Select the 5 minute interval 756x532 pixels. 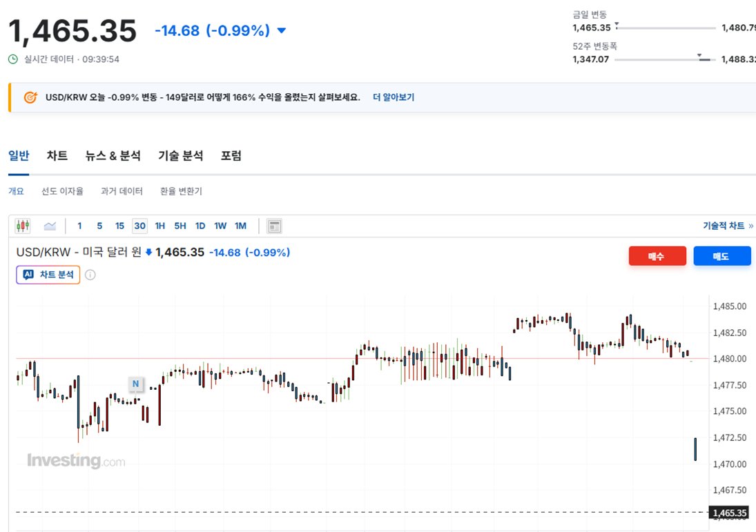(x=100, y=226)
